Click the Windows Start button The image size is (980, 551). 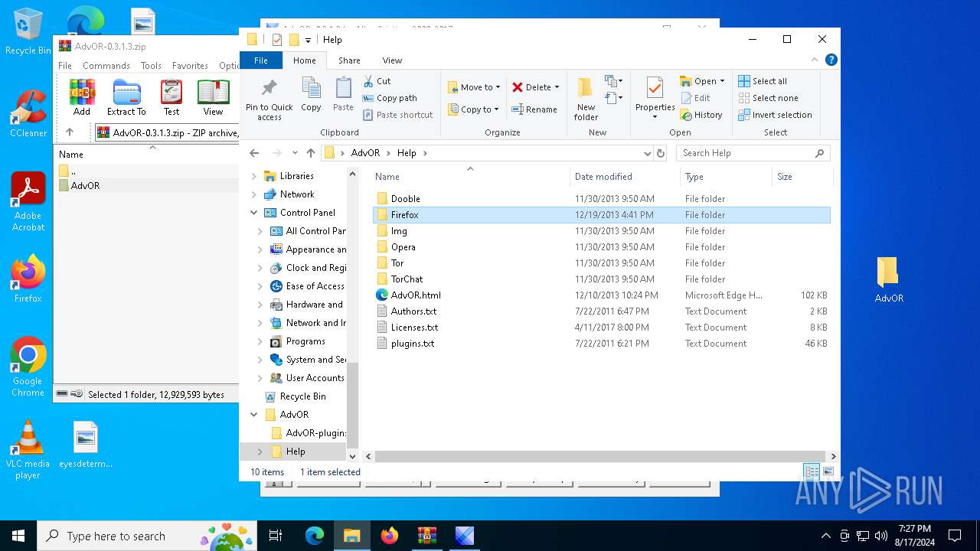tap(18, 536)
